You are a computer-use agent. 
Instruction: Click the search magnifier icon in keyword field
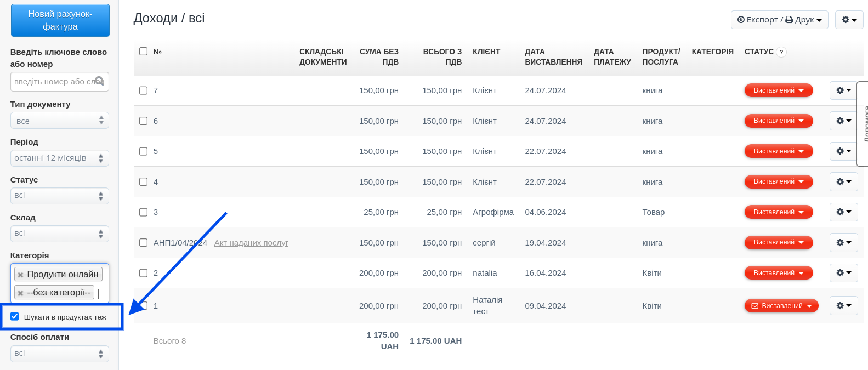point(99,81)
